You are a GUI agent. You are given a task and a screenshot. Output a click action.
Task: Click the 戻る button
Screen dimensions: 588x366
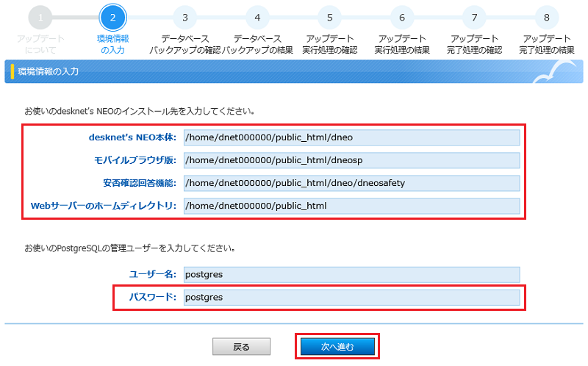[241, 346]
